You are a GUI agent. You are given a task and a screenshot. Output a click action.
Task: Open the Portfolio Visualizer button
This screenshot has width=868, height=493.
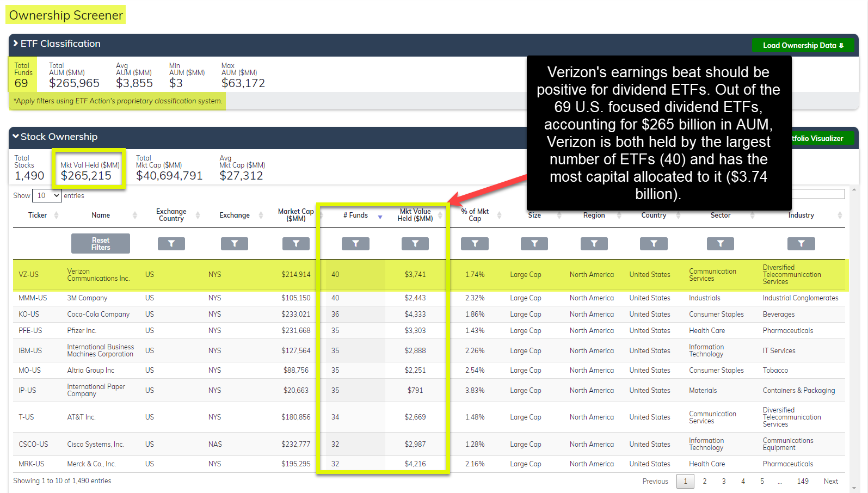point(822,138)
